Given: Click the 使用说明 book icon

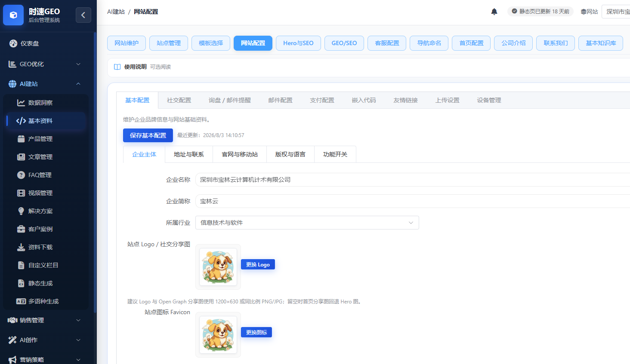Looking at the screenshot, I should coord(117,67).
